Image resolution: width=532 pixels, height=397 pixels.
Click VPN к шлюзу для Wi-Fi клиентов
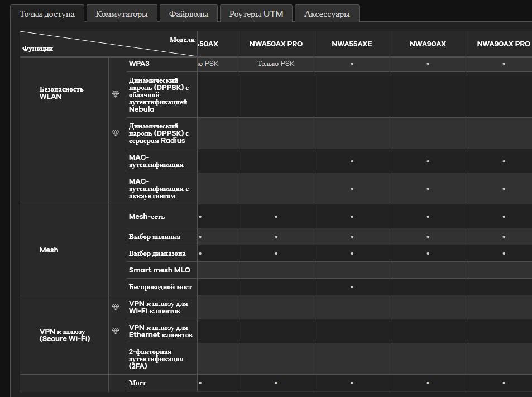(158, 307)
